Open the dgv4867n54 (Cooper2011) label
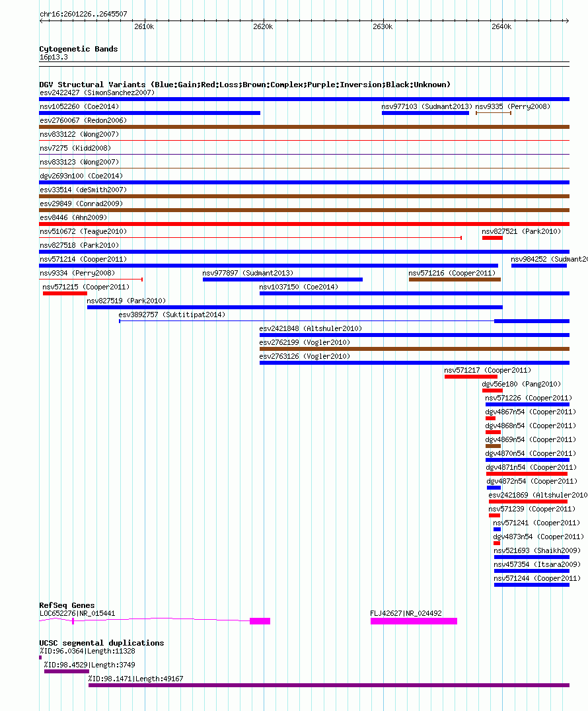 531,412
